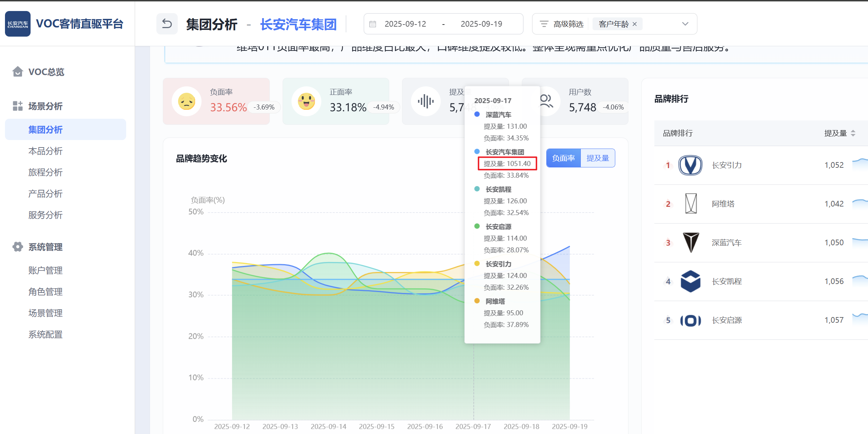Screen dimensions: 868x434
Task: Click the 长安汽车集团 title link
Action: [298, 24]
